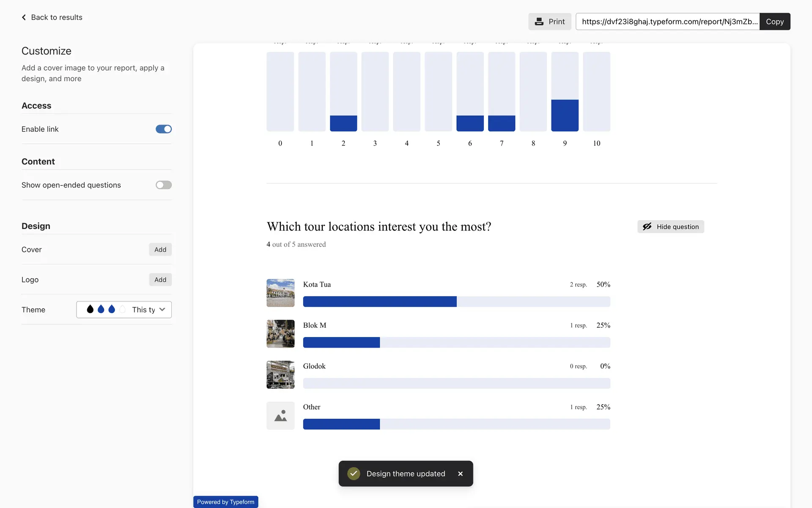
Task: Click the Back to results arrow
Action: tap(24, 17)
